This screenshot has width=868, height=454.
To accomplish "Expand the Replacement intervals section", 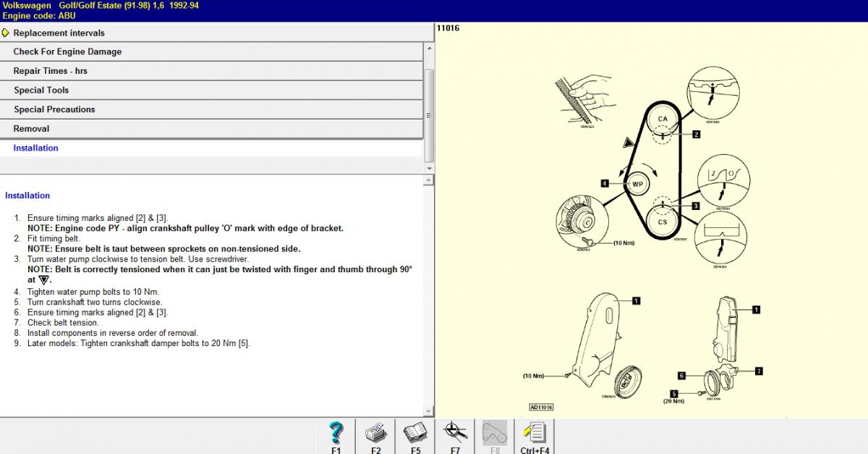I will click(x=59, y=33).
